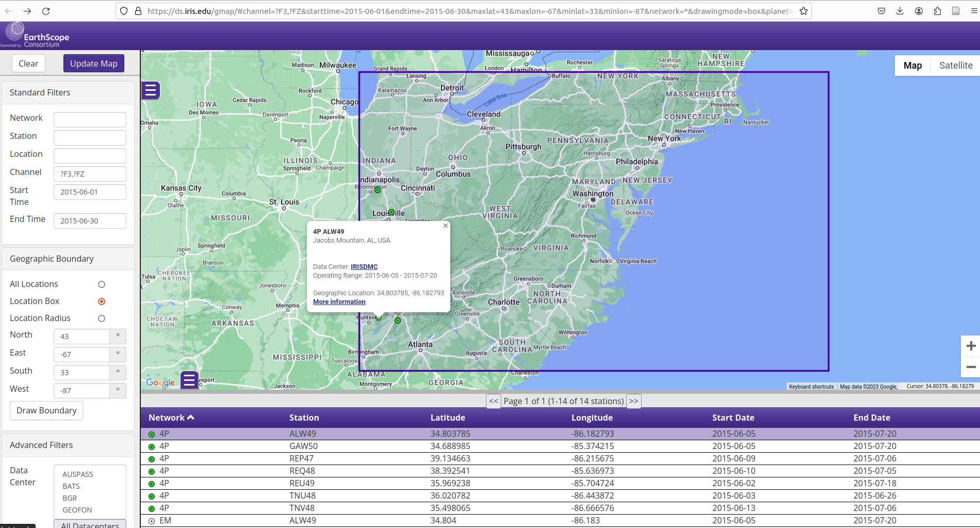Click the Clear button
The width and height of the screenshot is (980, 528).
(x=28, y=63)
